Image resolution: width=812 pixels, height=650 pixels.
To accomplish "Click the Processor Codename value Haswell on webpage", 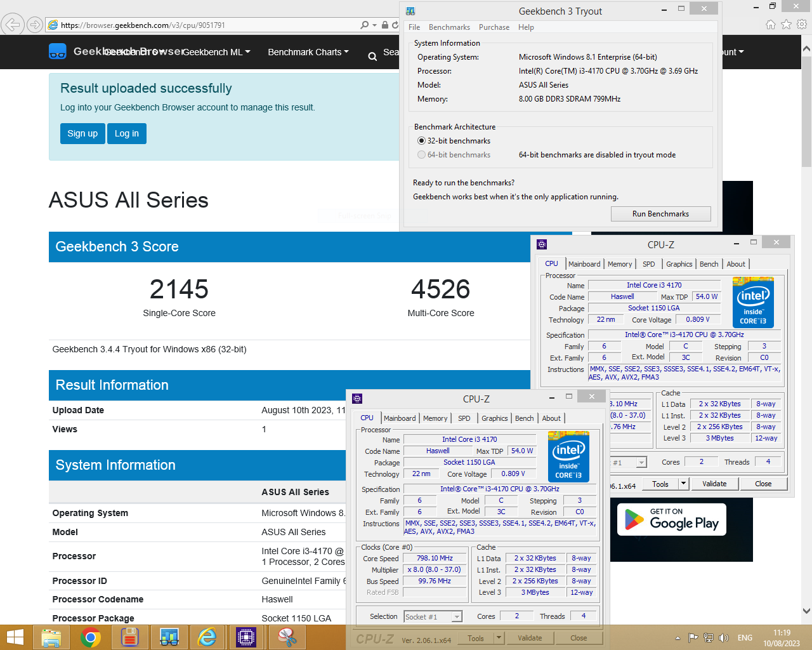I will tap(277, 599).
